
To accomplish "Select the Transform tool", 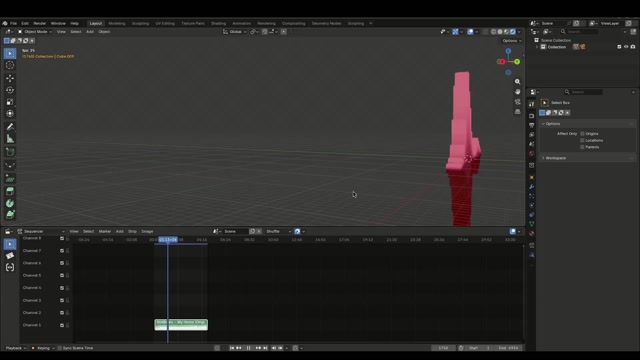I will (x=10, y=113).
